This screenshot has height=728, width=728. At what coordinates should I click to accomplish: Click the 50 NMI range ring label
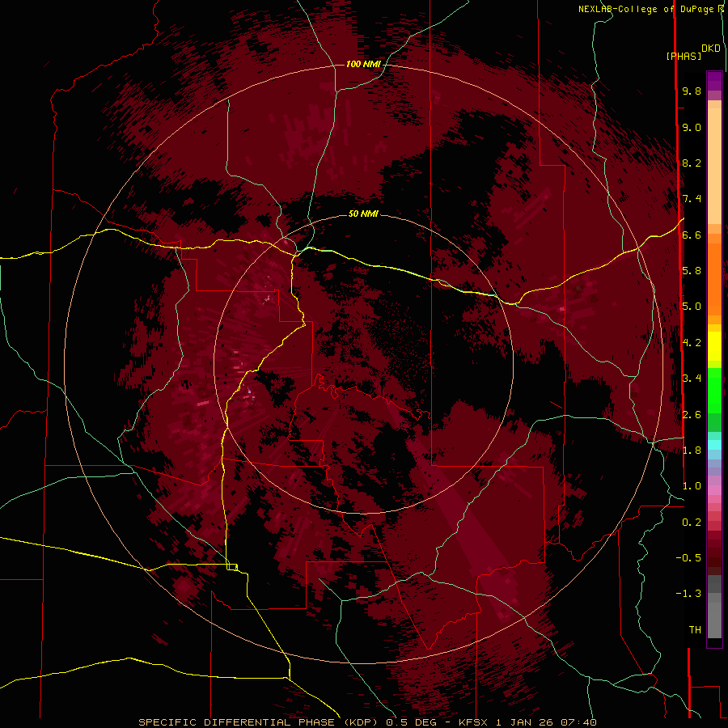[363, 214]
